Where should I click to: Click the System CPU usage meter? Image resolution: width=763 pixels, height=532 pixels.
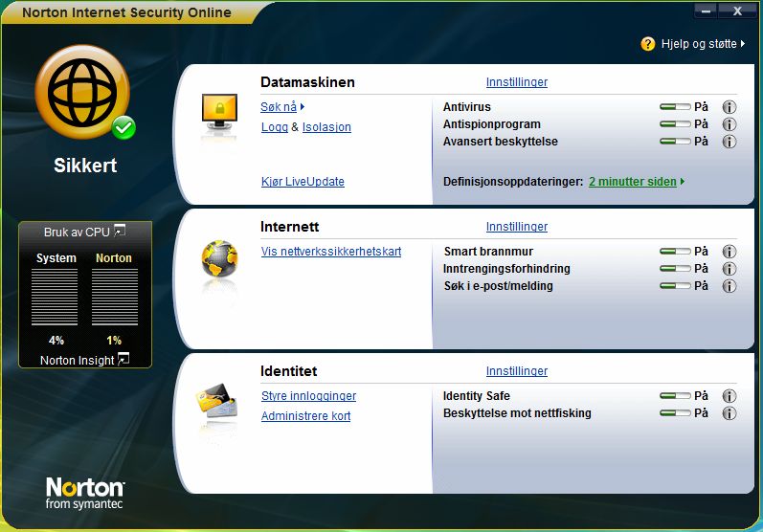(x=55, y=297)
